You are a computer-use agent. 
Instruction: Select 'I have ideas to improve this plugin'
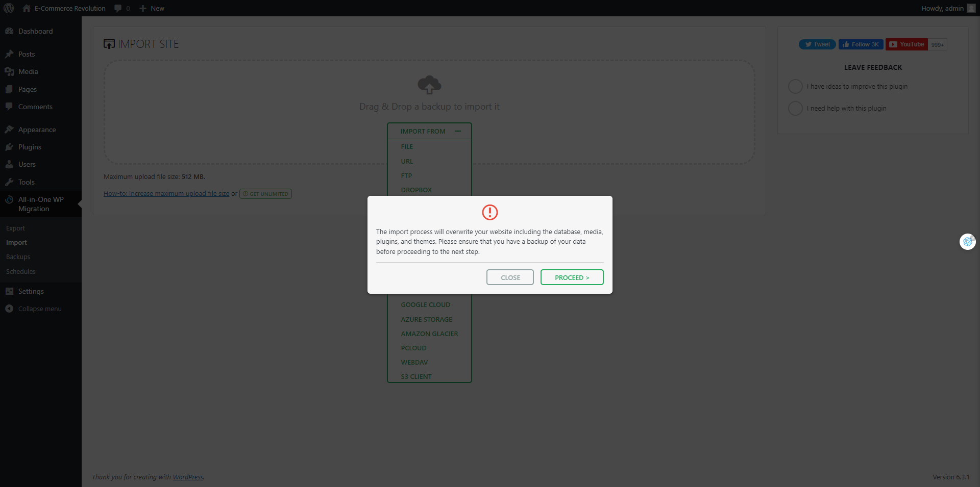(x=795, y=87)
